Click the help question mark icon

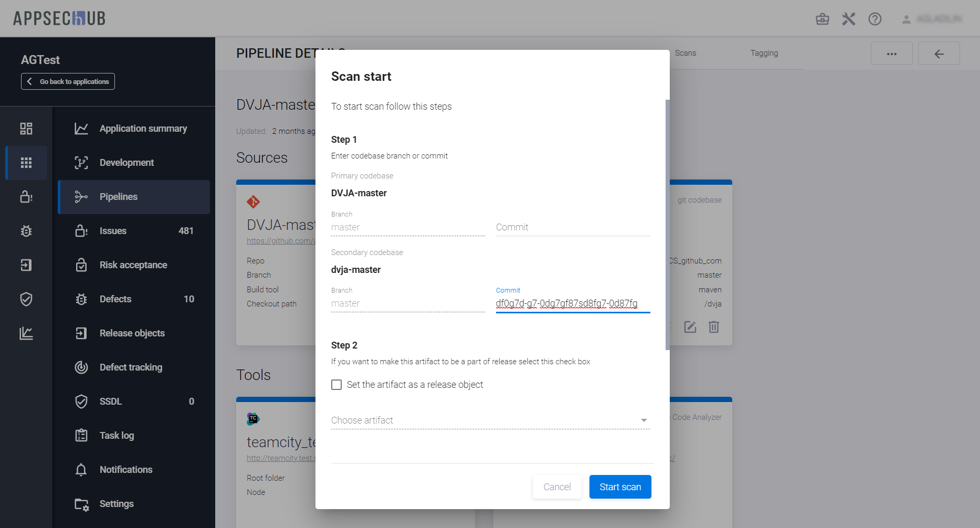pos(874,19)
